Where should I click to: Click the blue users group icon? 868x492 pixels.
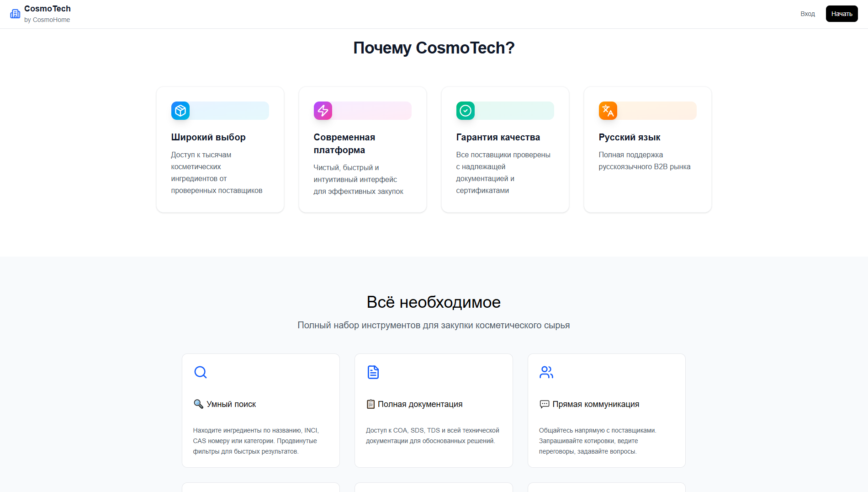[546, 372]
